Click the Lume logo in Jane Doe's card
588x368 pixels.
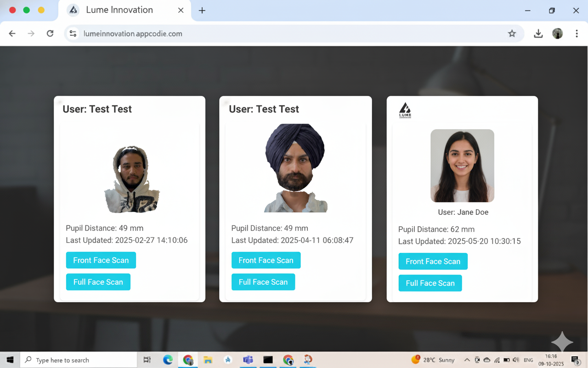click(x=405, y=110)
